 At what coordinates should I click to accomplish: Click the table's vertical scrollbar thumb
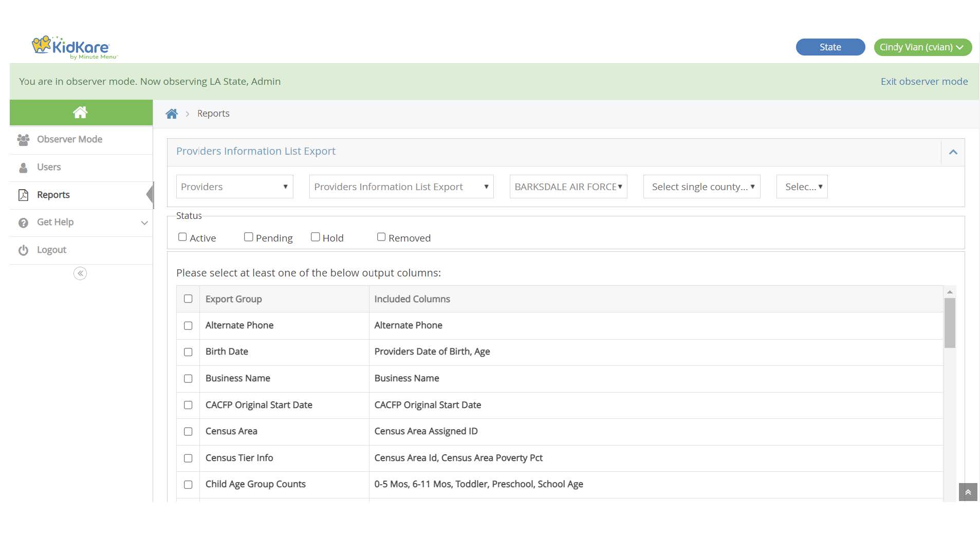pyautogui.click(x=950, y=323)
